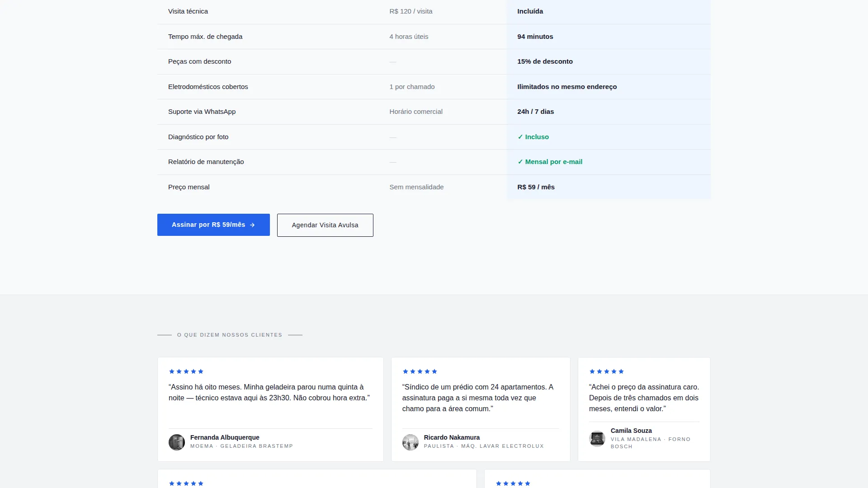Click the star rating on Ricardo's review
This screenshot has height=488, width=868.
coord(420,371)
